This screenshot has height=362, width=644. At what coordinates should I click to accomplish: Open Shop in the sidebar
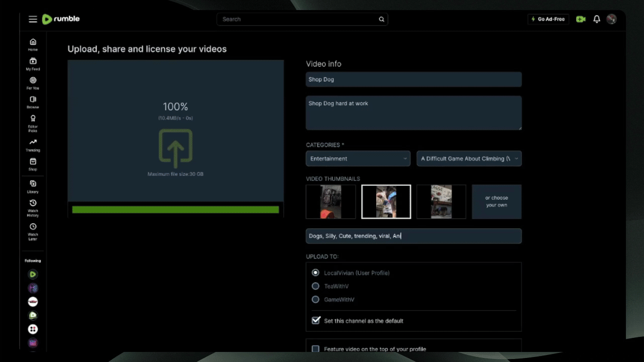click(x=33, y=164)
